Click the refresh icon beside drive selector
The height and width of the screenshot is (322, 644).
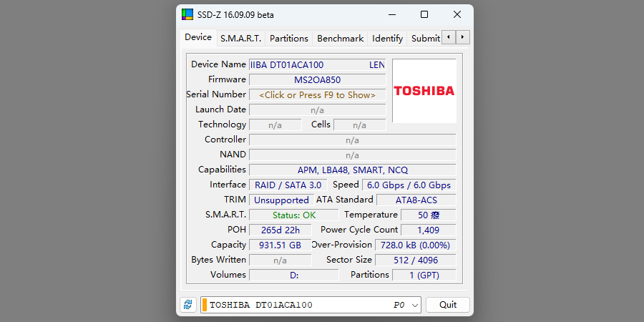click(187, 305)
